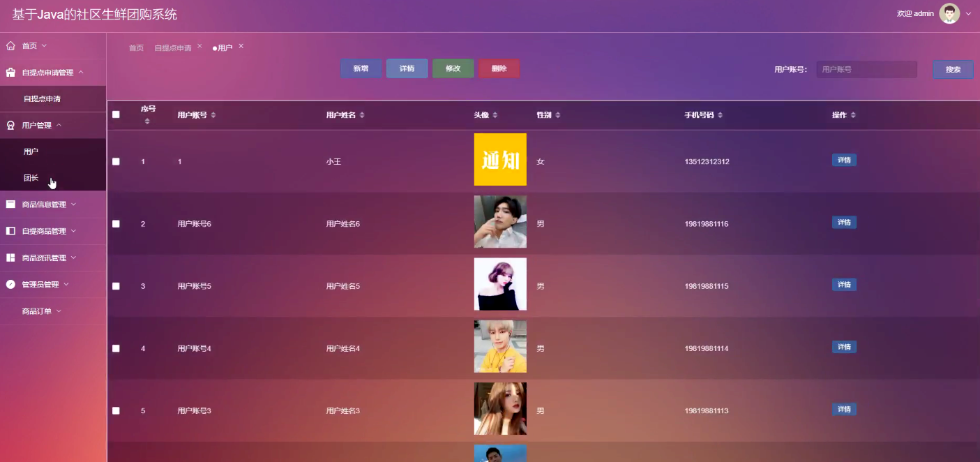Click the avatar thumbnail of 用户姓名4
The image size is (980, 462).
pyautogui.click(x=500, y=346)
